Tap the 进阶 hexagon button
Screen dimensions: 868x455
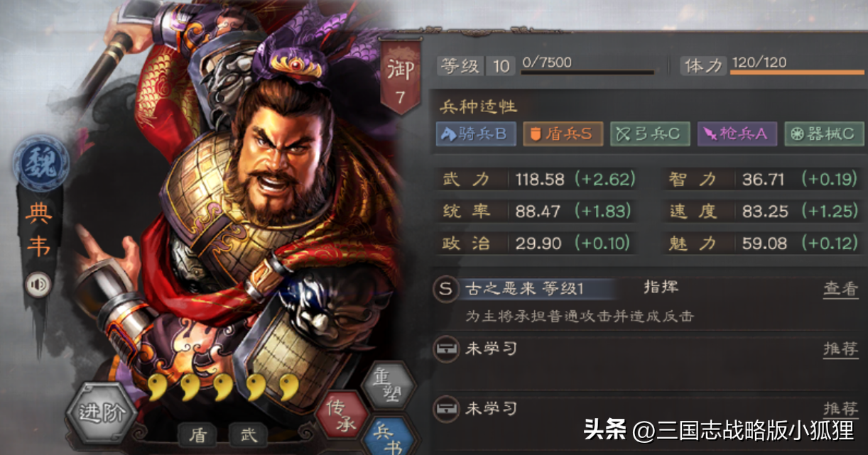(100, 413)
